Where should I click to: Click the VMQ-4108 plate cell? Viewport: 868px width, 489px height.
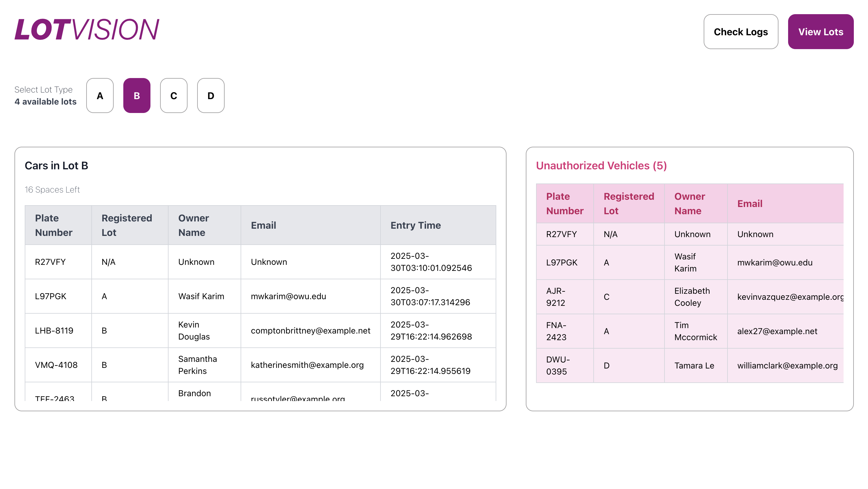[x=56, y=365]
